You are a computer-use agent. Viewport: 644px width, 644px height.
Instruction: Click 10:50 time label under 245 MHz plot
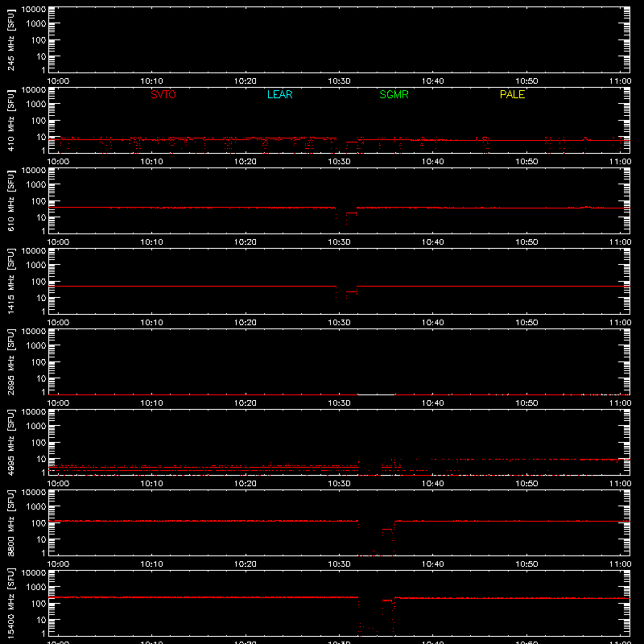pos(526,81)
